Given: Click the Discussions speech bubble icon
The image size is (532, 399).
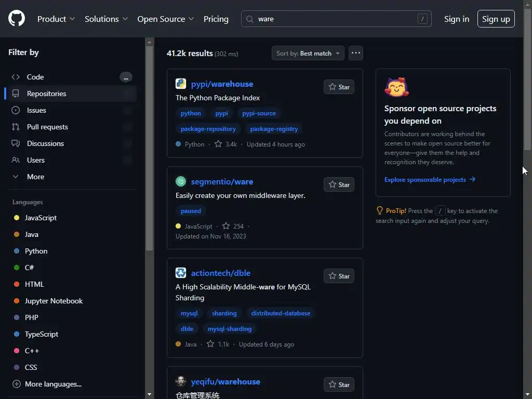Looking at the screenshot, I should tap(16, 143).
